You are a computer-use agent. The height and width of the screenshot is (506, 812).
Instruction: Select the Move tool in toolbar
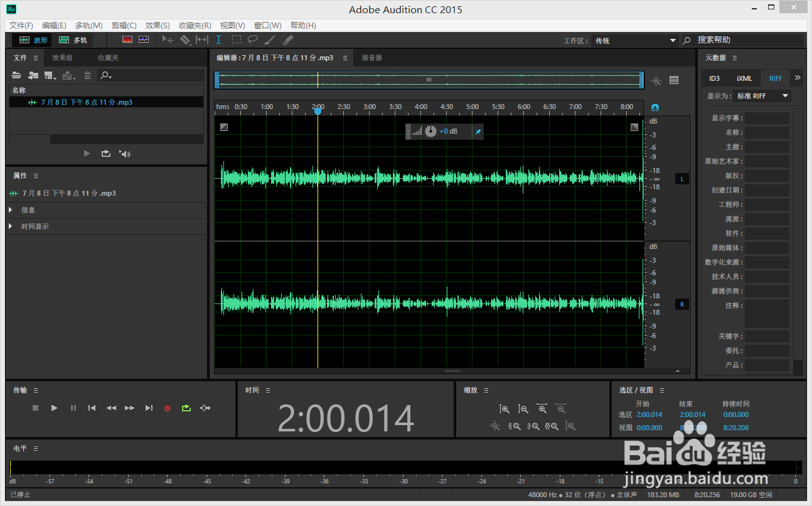168,40
